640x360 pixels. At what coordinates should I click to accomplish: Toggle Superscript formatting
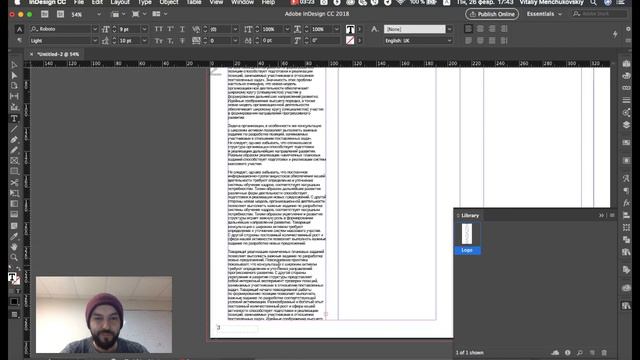pyautogui.click(x=170, y=29)
